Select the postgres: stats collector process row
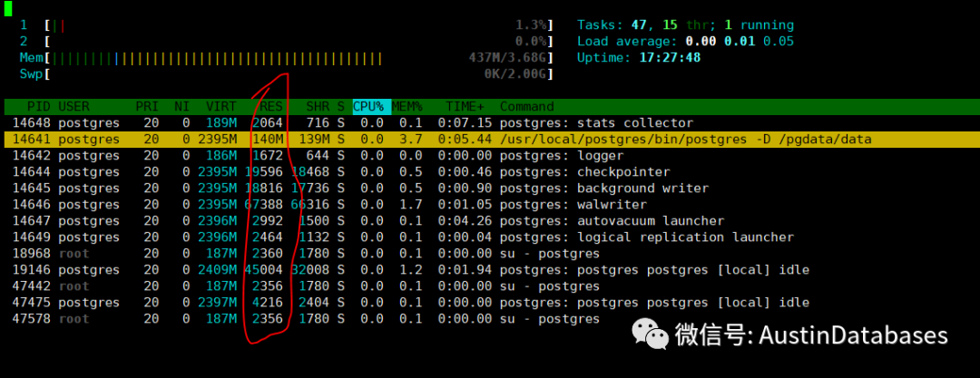Screen dimensions: 980x378 tap(490, 123)
